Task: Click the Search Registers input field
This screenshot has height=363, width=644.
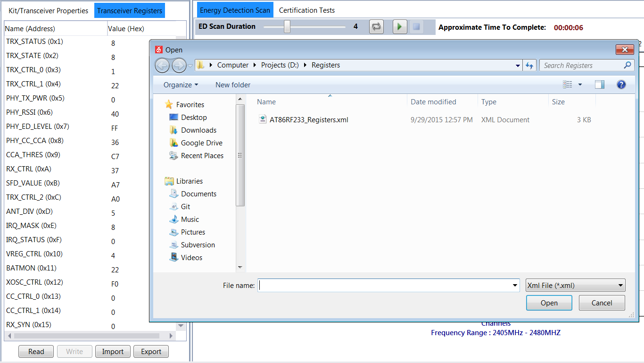Action: coord(582,66)
